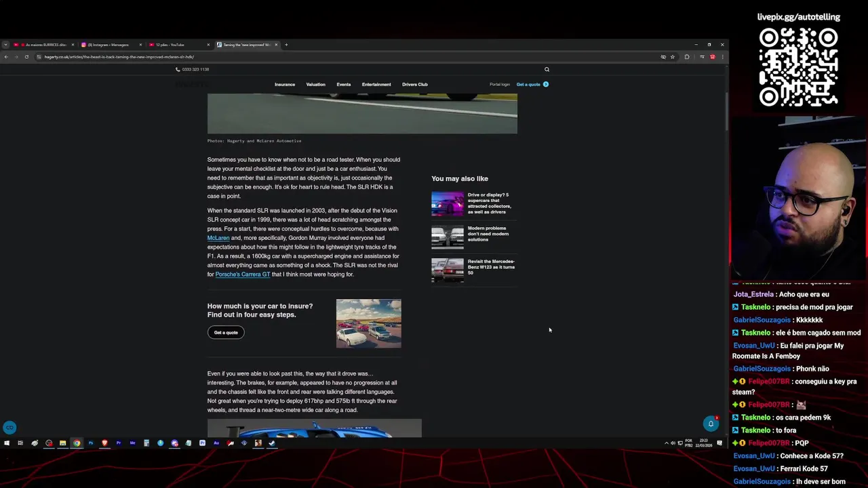This screenshot has width=868, height=488.
Task: Open 'Revisit the Mercedes-Benz W123' article
Action: (491, 267)
